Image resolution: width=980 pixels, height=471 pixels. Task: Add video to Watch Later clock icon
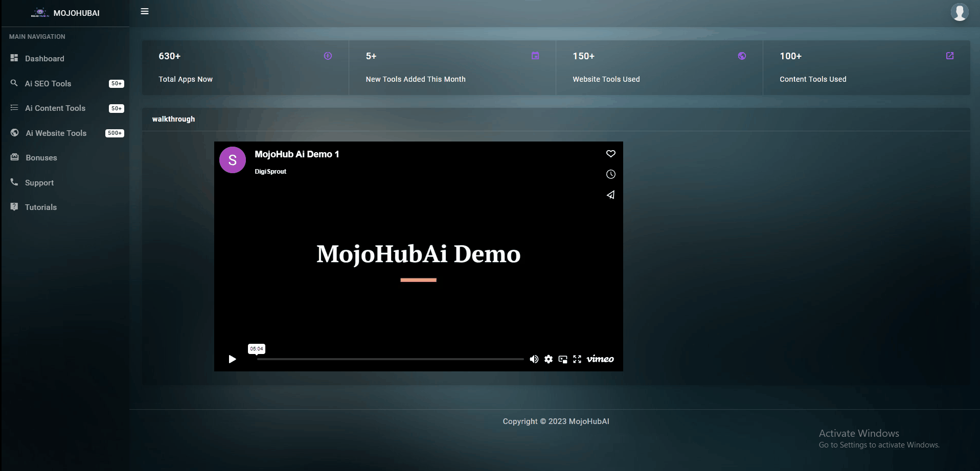click(x=610, y=174)
